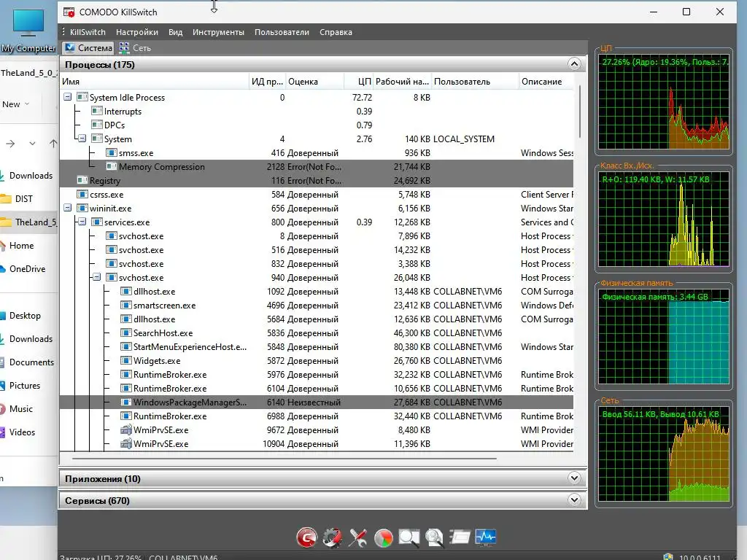Click the magnifier over window icon
Viewport: 747px width, 560px height.
(x=409, y=537)
